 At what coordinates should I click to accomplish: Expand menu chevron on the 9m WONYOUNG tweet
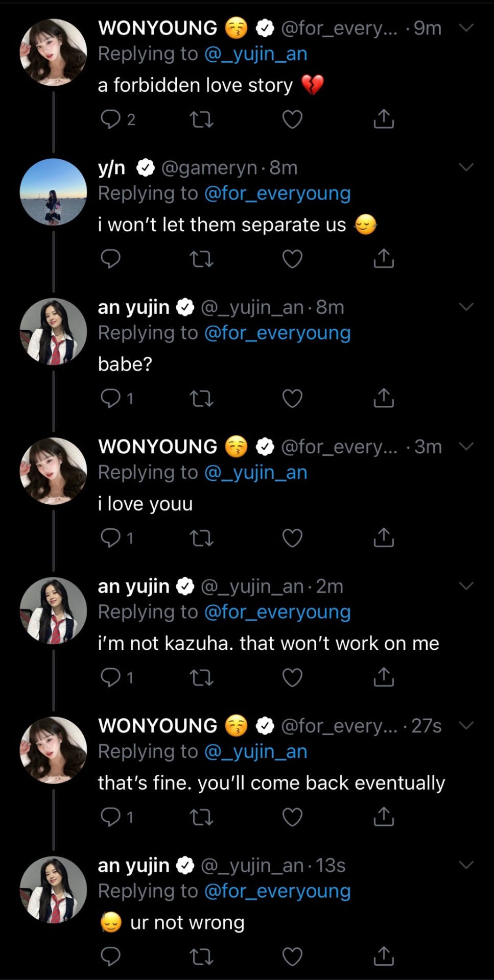point(466,28)
